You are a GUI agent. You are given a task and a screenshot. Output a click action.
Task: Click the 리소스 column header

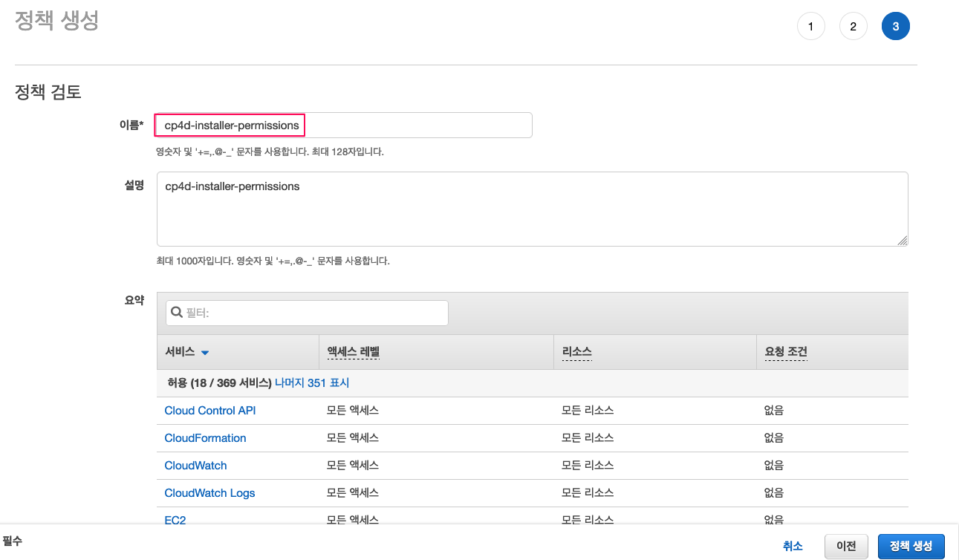click(x=577, y=351)
